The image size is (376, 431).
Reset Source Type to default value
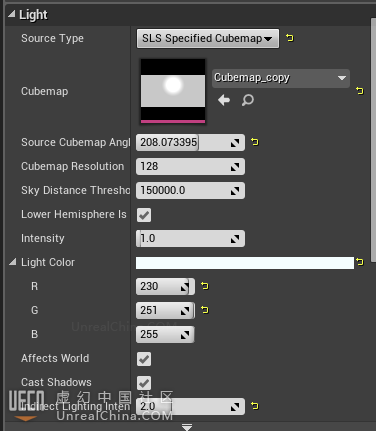[x=290, y=38]
